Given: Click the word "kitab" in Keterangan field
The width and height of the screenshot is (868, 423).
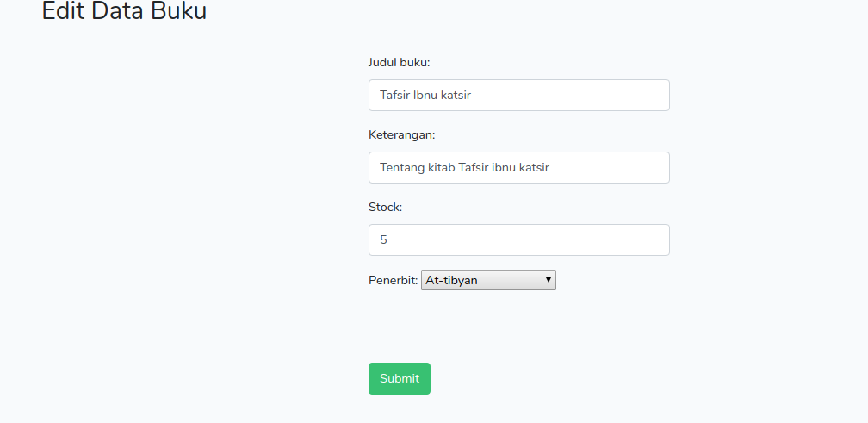Looking at the screenshot, I should click(442, 168).
